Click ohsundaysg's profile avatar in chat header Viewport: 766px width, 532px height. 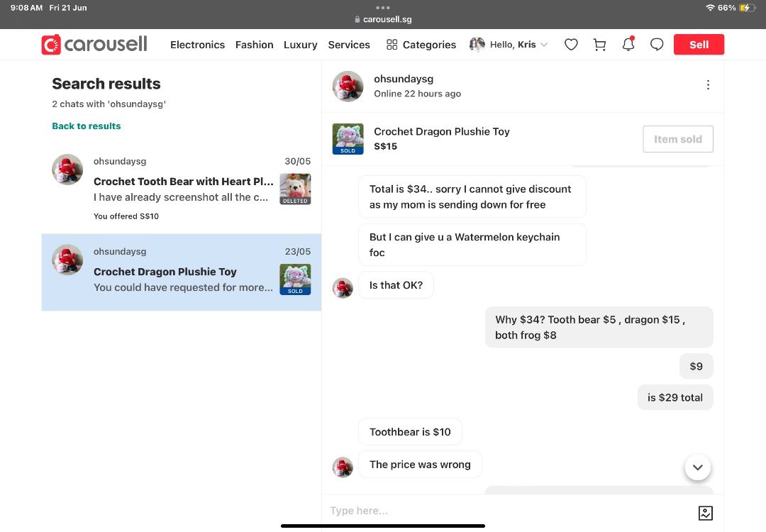pyautogui.click(x=348, y=86)
